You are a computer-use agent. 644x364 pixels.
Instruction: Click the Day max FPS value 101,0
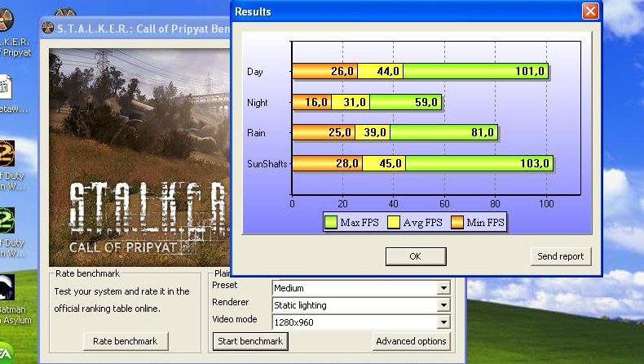pos(529,71)
